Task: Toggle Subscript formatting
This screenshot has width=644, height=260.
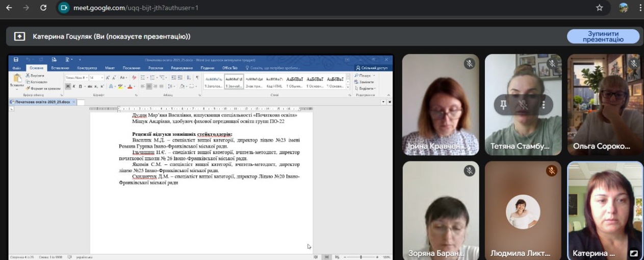Action: pos(96,86)
